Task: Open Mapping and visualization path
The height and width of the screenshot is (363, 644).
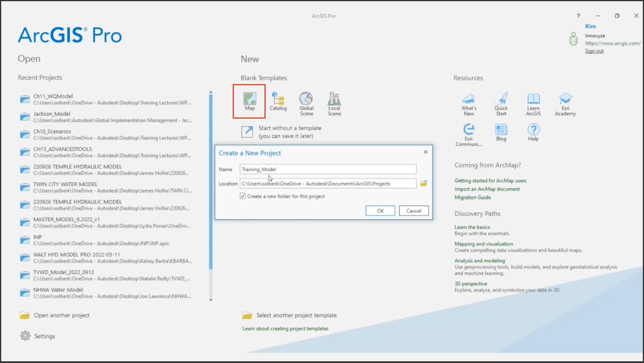Action: 484,244
